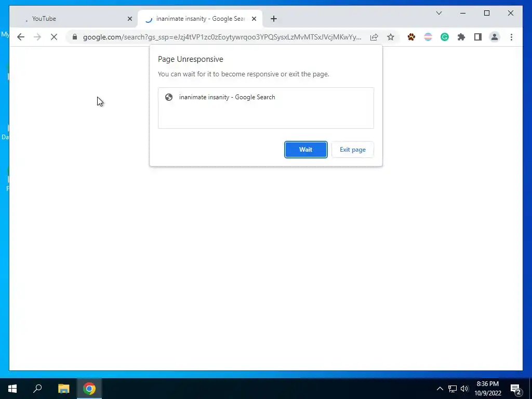Open Chrome three-dot menu
Viewport: 532px width, 399px height.
tap(511, 37)
